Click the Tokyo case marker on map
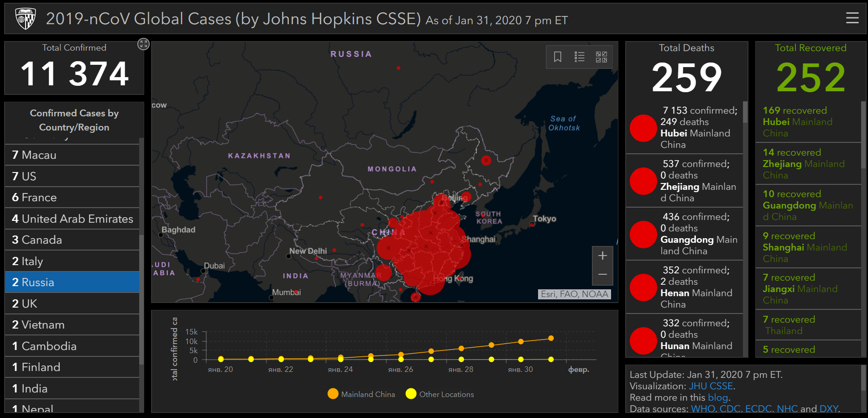The height and width of the screenshot is (418, 868). point(532,225)
